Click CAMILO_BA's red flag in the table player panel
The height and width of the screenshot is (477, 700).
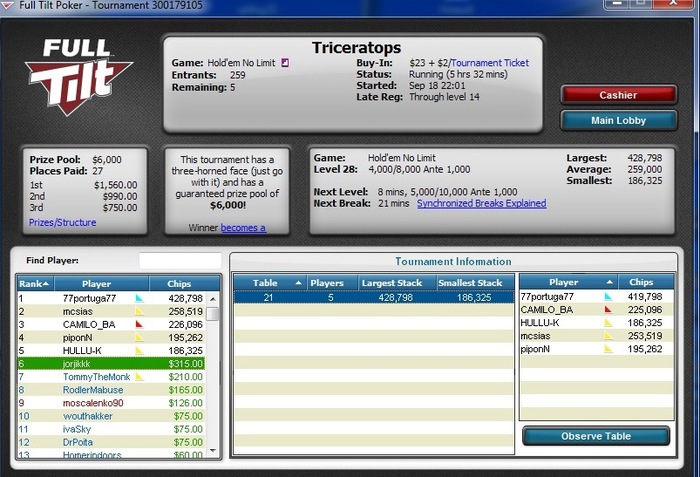pyautogui.click(x=608, y=310)
